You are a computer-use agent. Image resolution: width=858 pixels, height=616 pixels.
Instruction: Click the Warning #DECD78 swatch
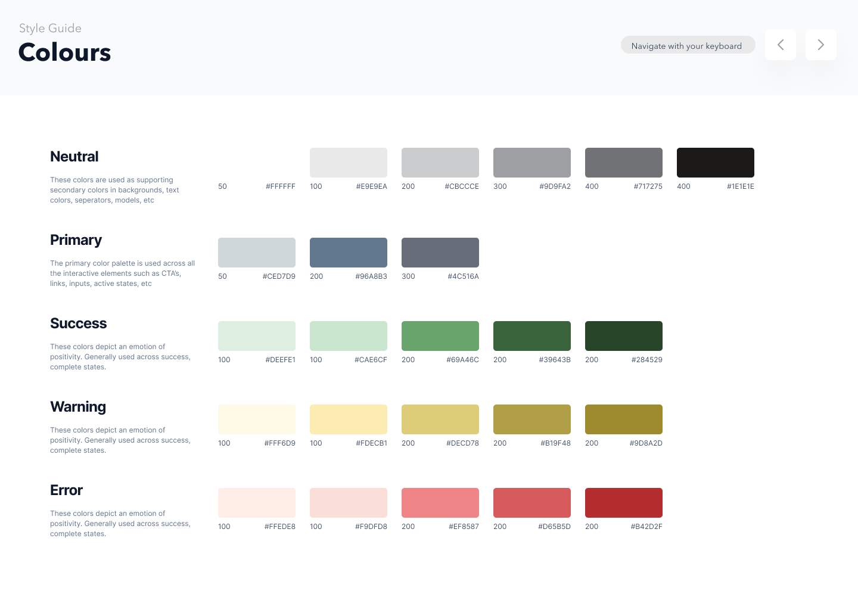[440, 419]
